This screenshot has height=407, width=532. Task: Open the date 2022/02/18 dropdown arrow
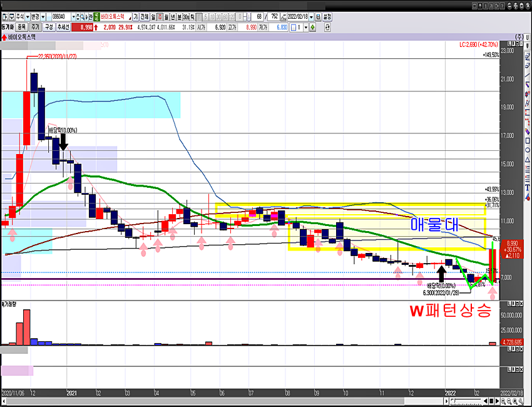point(312,17)
